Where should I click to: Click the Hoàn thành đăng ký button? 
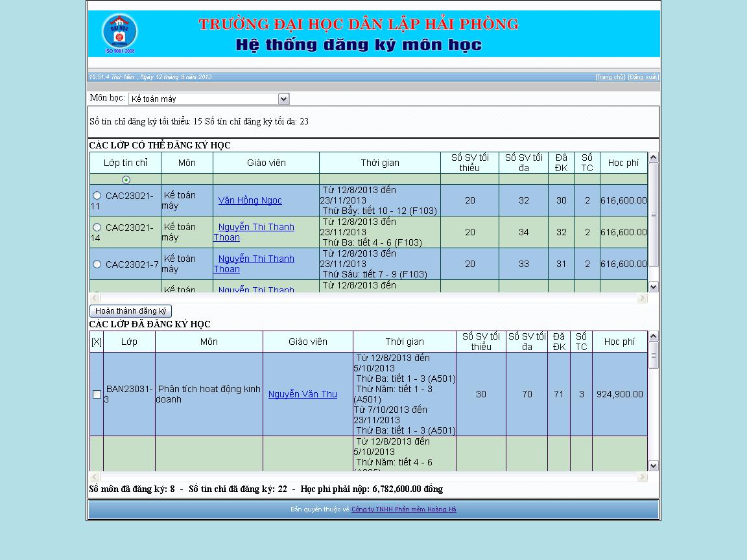click(x=130, y=311)
